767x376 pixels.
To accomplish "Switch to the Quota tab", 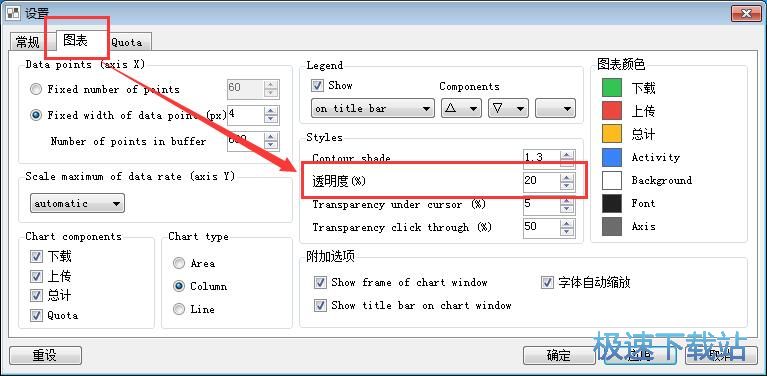I will click(127, 43).
